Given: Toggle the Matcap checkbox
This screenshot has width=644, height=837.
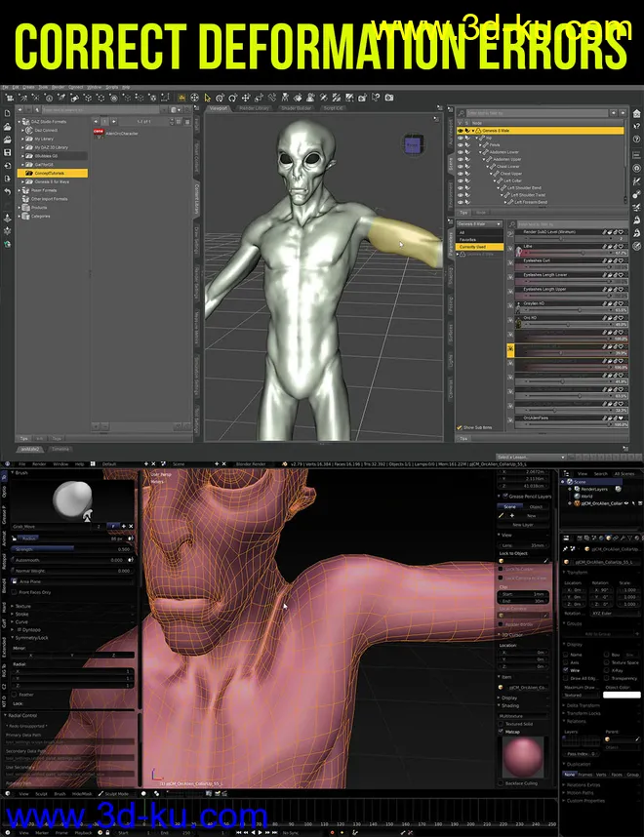Looking at the screenshot, I should [502, 732].
